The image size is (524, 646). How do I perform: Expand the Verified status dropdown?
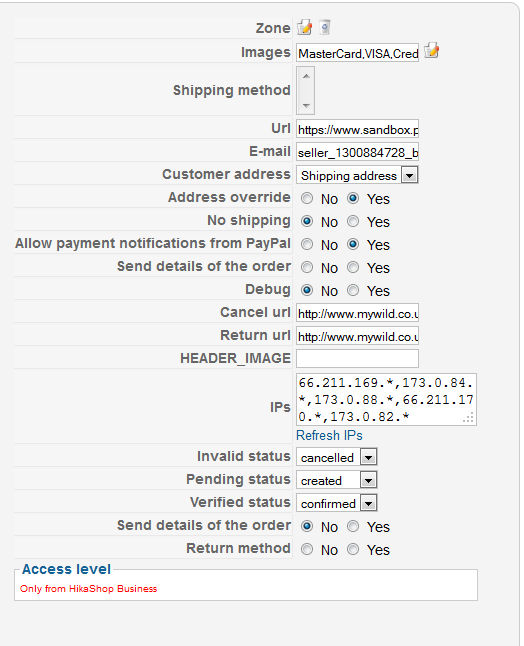click(x=337, y=503)
